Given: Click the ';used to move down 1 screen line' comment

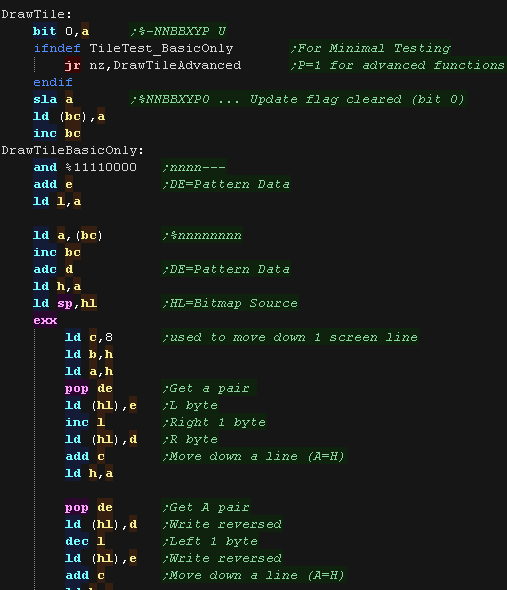Looking at the screenshot, I should (290, 337).
